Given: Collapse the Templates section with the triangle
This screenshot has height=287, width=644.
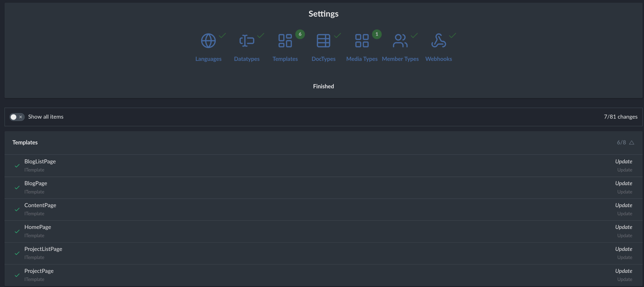Looking at the screenshot, I should tap(632, 143).
